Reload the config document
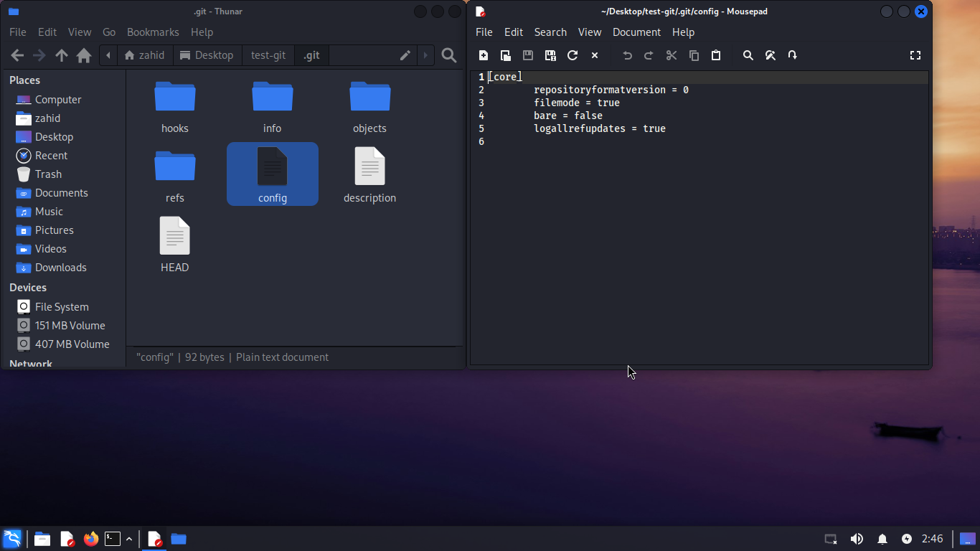Viewport: 980px width, 551px height. (573, 55)
